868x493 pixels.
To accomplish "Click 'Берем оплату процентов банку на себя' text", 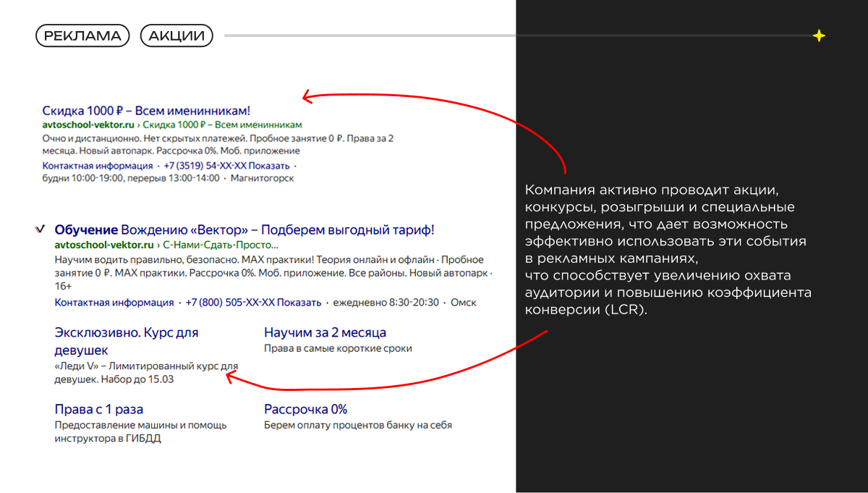I will pos(358,425).
